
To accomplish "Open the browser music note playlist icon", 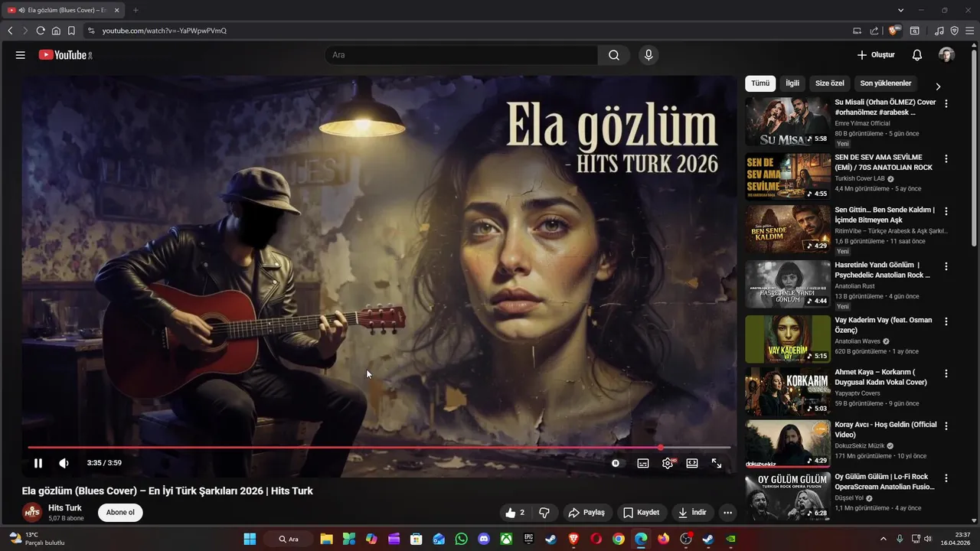I will tap(939, 31).
